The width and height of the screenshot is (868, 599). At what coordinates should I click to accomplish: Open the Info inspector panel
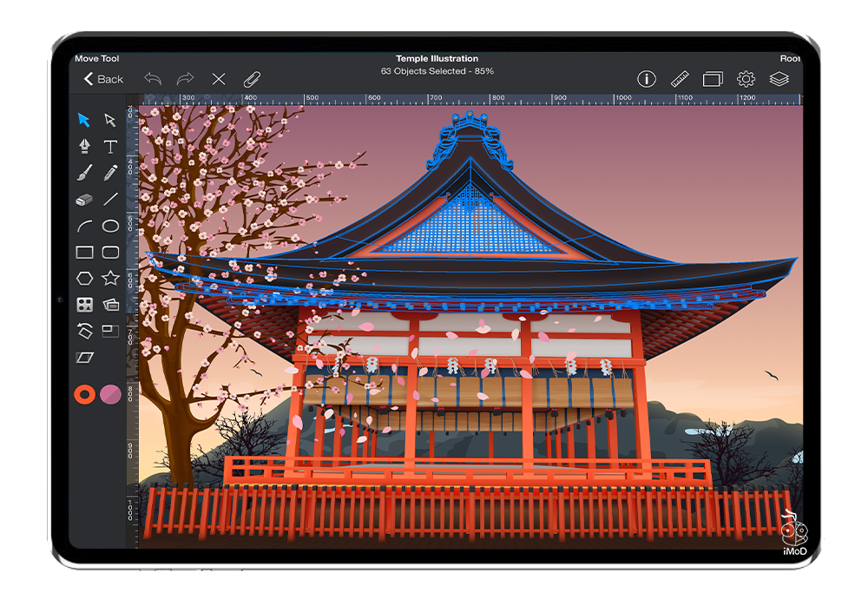tap(647, 79)
